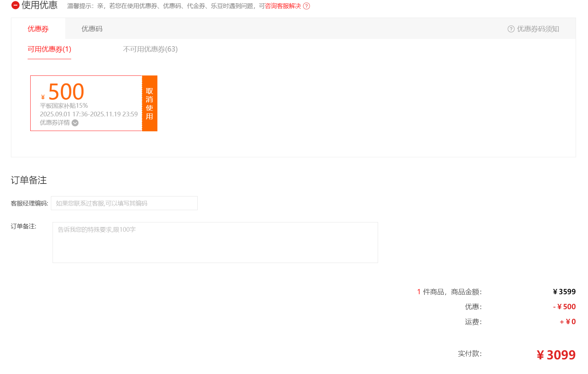Image resolution: width=588 pixels, height=374 pixels.
Task: Open the 优惠券码须知 notice text link
Action: pos(538,29)
